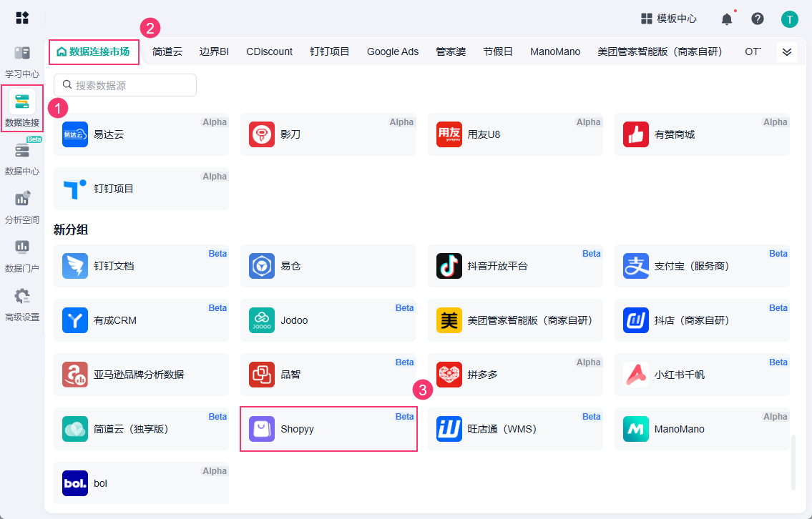812x519 pixels.
Task: Click the 有赞商城 card label
Action: (x=674, y=134)
